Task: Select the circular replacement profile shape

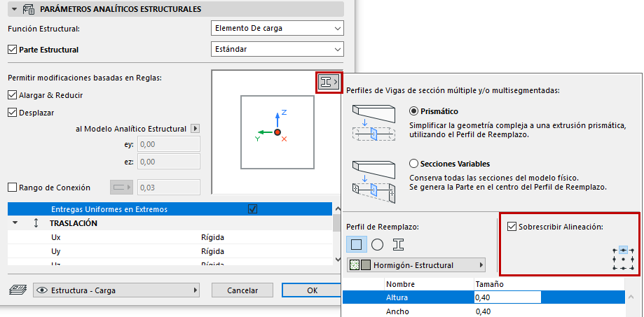Action: coord(377,244)
